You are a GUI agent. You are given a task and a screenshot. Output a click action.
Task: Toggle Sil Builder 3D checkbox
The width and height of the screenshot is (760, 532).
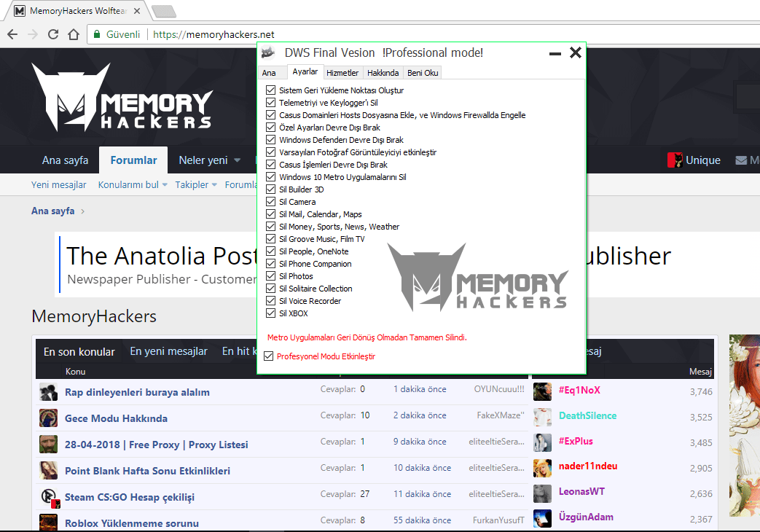[270, 189]
